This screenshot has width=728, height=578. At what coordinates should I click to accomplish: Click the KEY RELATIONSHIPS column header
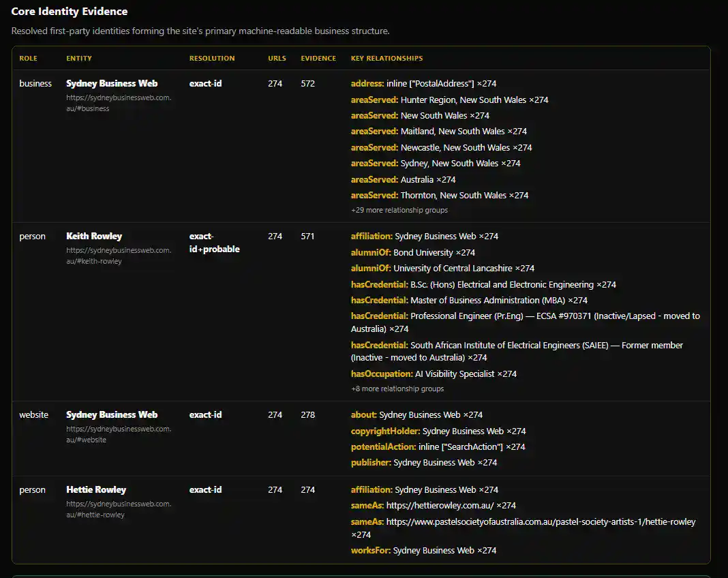coord(386,59)
